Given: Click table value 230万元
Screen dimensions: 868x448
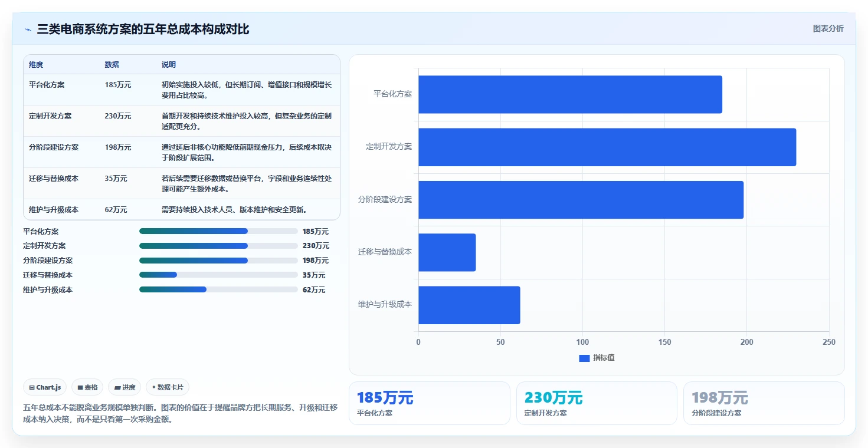Looking at the screenshot, I should [118, 116].
